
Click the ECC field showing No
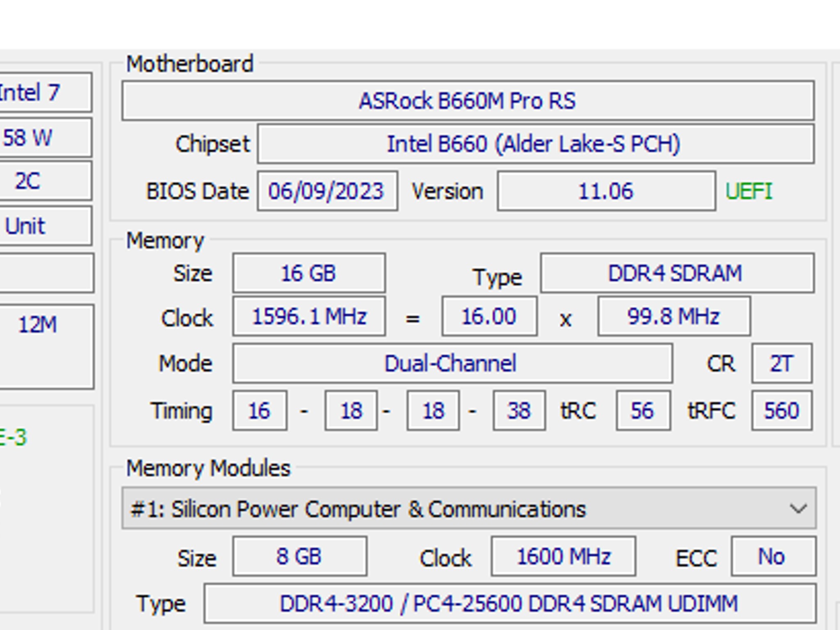click(x=772, y=557)
